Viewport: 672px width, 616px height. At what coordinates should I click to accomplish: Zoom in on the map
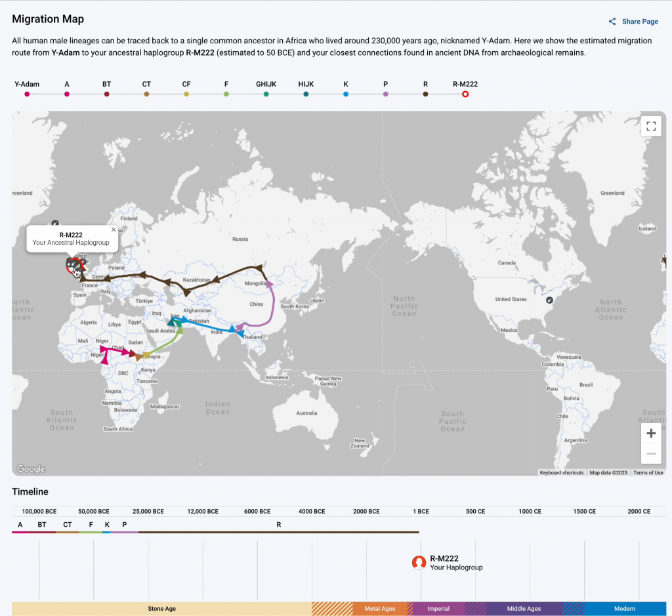coord(651,433)
